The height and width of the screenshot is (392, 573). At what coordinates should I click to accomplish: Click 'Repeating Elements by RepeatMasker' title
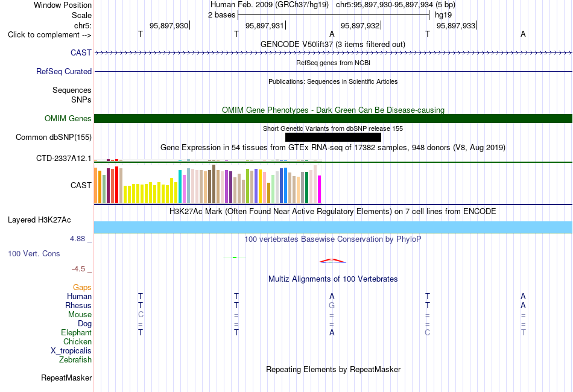click(333, 369)
